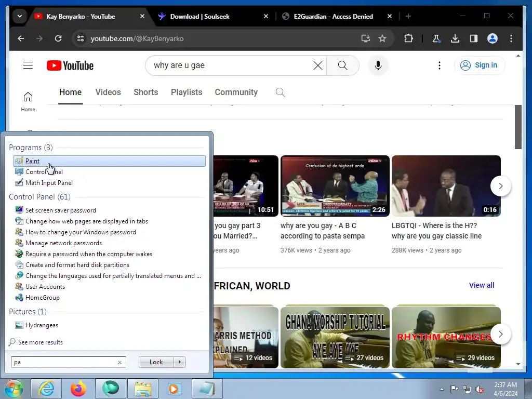Viewport: 532px width, 399px height.
Task: Select the channel Shorts tab
Action: tap(146, 92)
